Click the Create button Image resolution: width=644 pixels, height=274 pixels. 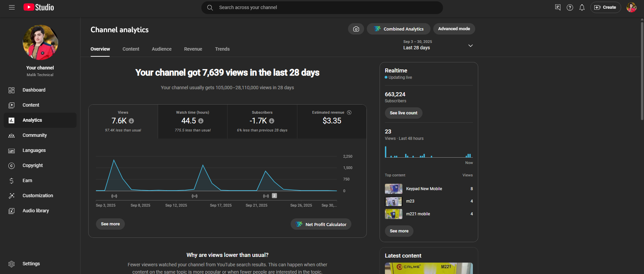click(605, 7)
